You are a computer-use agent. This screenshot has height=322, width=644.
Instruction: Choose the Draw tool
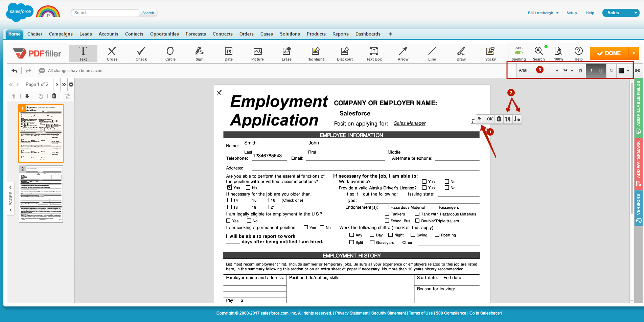[x=461, y=53]
